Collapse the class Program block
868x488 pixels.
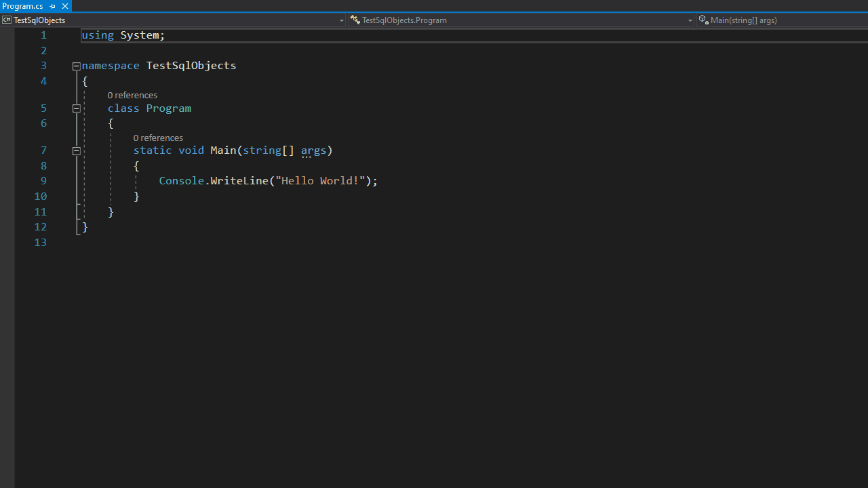click(x=77, y=108)
